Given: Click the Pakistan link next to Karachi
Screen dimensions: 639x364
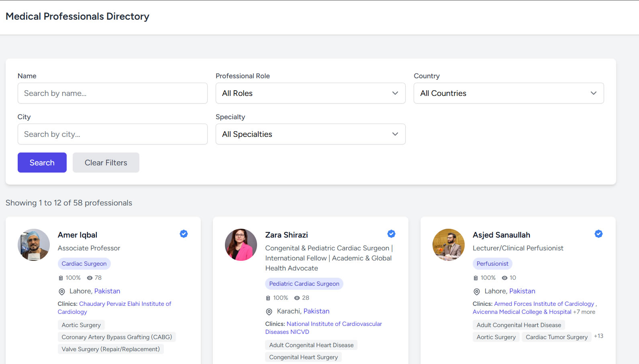Looking at the screenshot, I should (x=316, y=311).
